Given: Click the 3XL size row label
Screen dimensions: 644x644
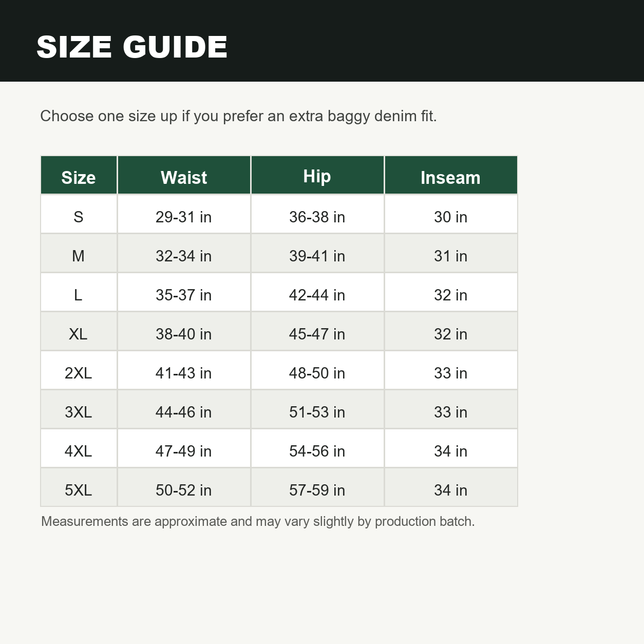Looking at the screenshot, I should tap(79, 412).
